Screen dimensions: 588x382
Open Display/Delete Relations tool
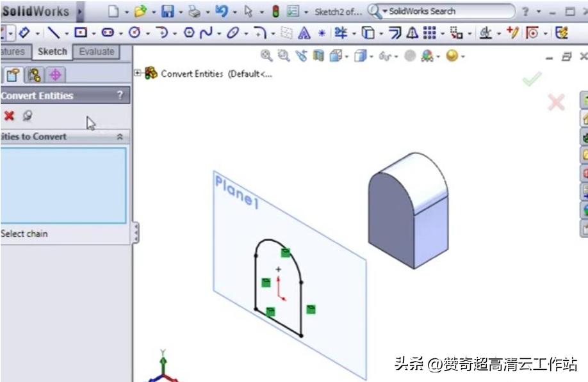pos(486,33)
